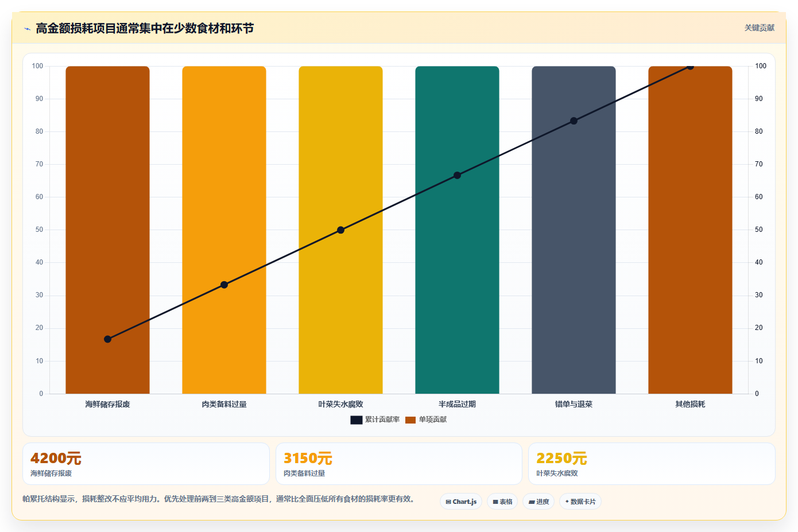
Task: Click the 错单与退菜 gray bar
Action: coord(574,230)
